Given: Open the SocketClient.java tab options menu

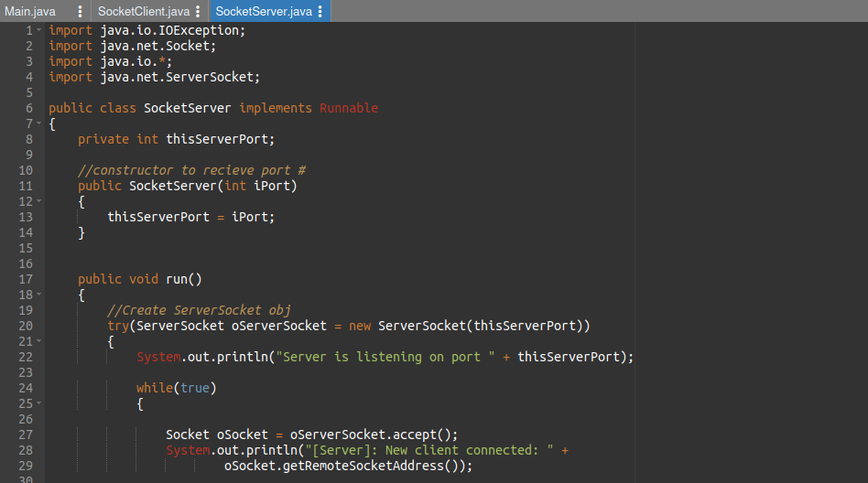Looking at the screenshot, I should pyautogui.click(x=199, y=11).
